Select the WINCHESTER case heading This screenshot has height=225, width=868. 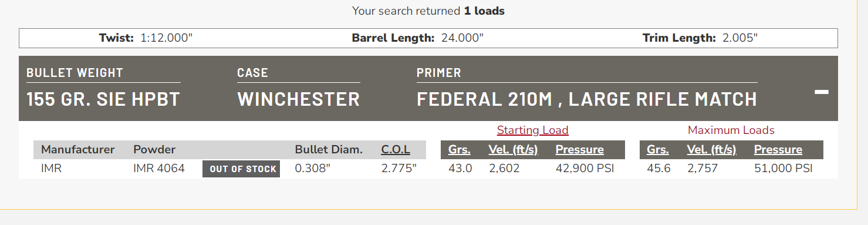click(298, 99)
